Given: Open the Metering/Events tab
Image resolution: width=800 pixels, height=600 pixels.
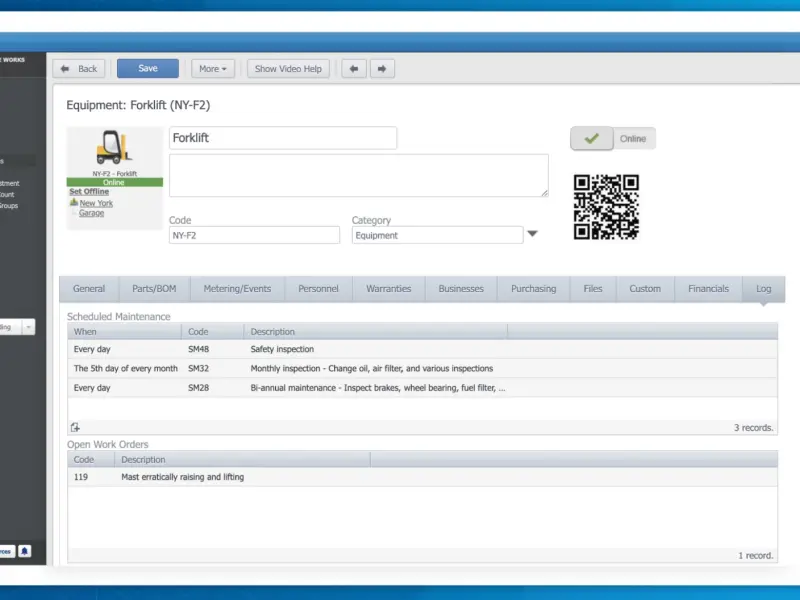Looking at the screenshot, I should point(237,289).
